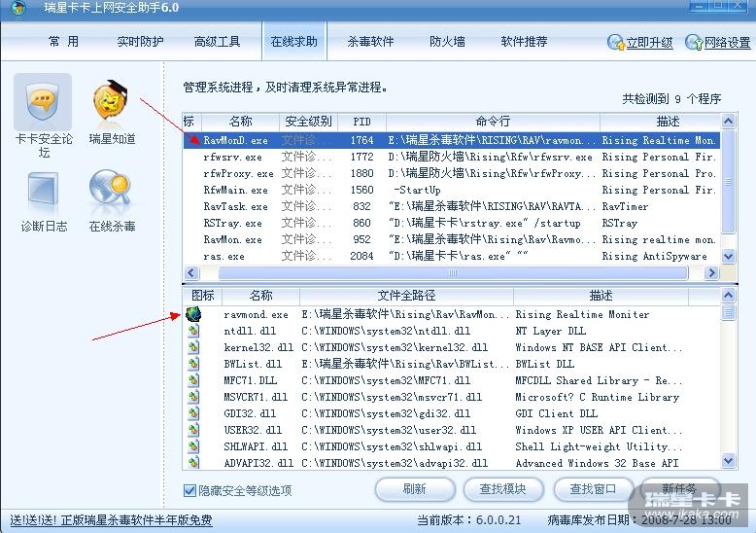Switch to the 在线求助 tab
This screenshot has height=533, width=756.
tap(294, 42)
